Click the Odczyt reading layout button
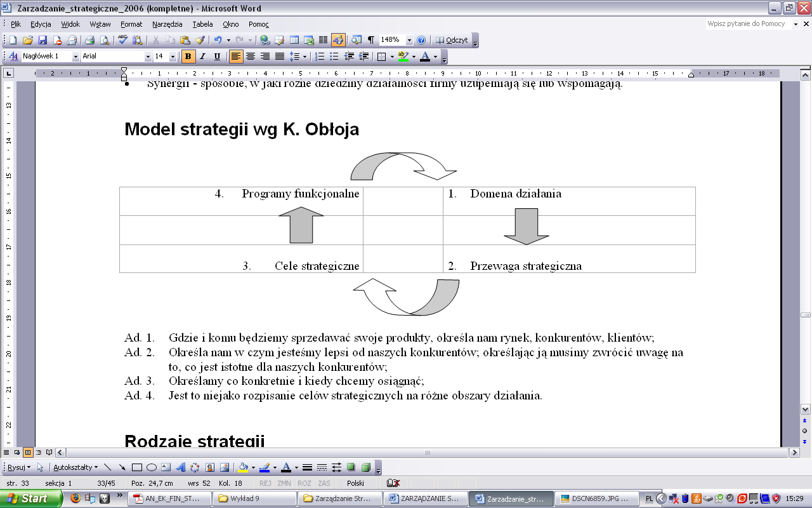 (x=452, y=40)
